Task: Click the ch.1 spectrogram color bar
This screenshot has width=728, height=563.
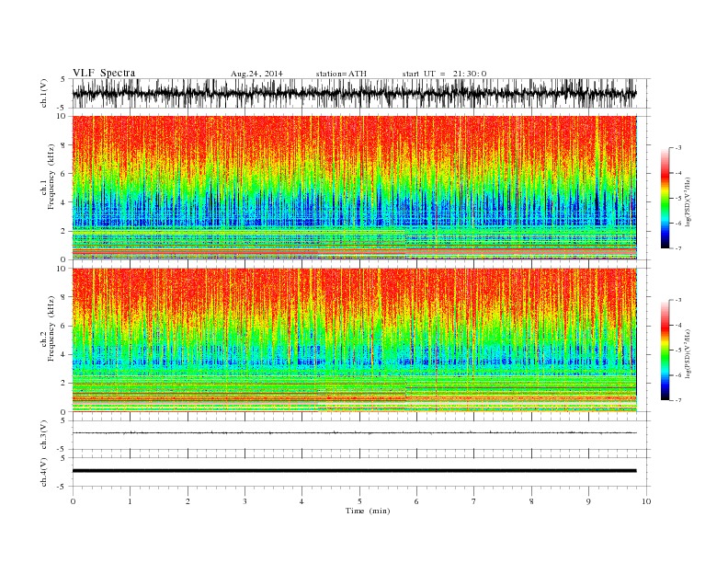Action: pyautogui.click(x=665, y=198)
